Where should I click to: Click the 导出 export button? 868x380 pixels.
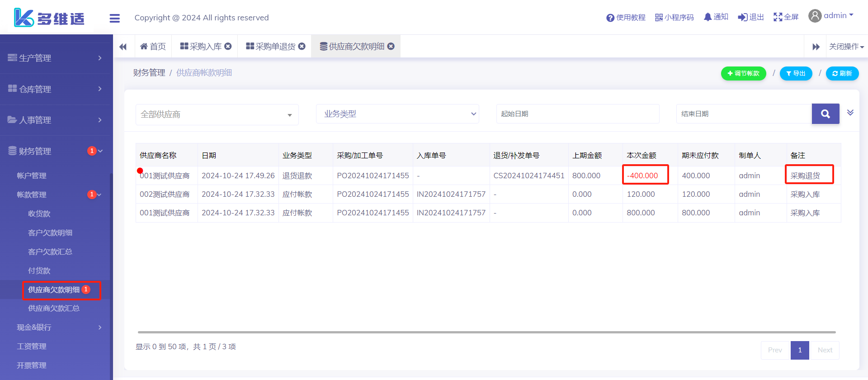coord(796,73)
